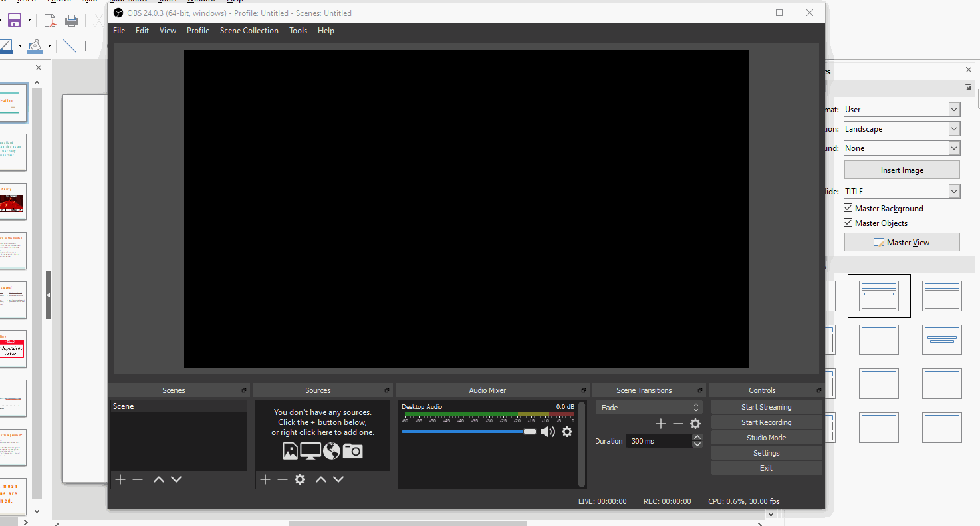Open the Profile menu

coord(198,31)
